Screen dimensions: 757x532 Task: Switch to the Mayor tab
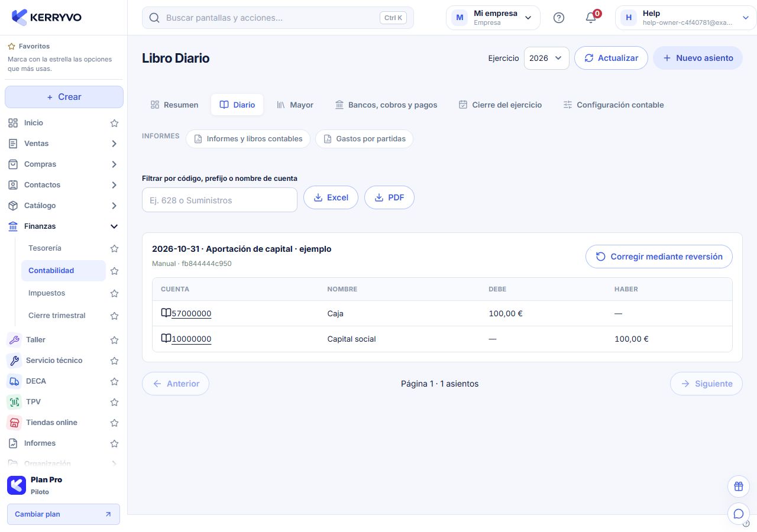click(x=295, y=105)
